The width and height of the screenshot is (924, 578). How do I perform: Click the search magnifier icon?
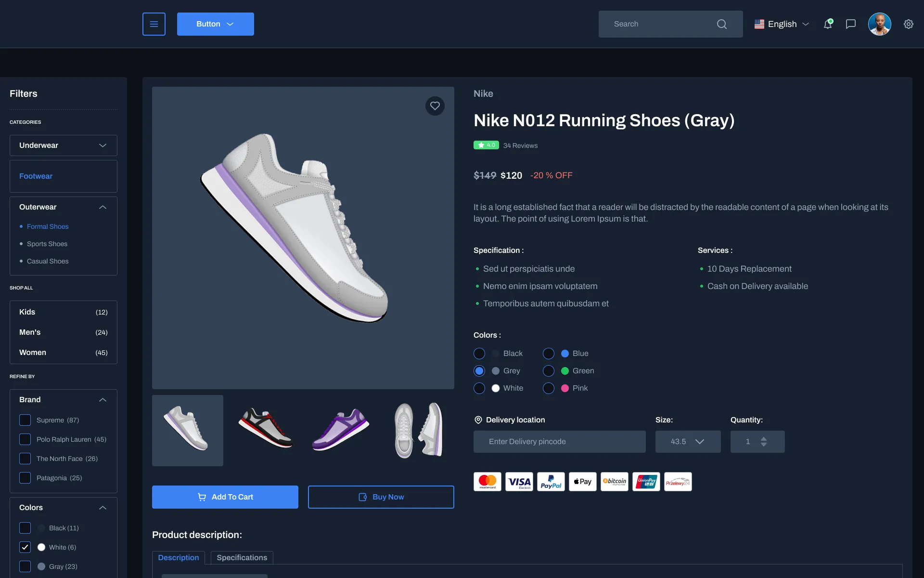pos(721,24)
